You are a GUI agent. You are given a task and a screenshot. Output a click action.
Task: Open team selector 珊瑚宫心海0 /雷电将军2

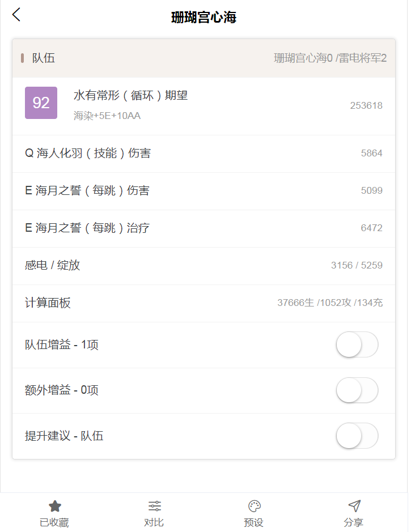point(330,58)
